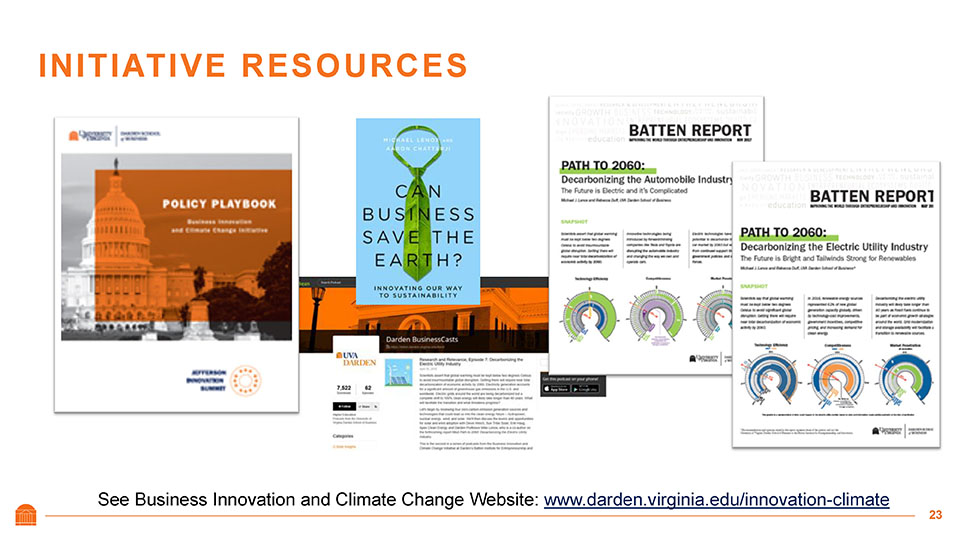
Task: Open the darden.virginia.edu/innovation-climate website link
Action: pos(715,498)
